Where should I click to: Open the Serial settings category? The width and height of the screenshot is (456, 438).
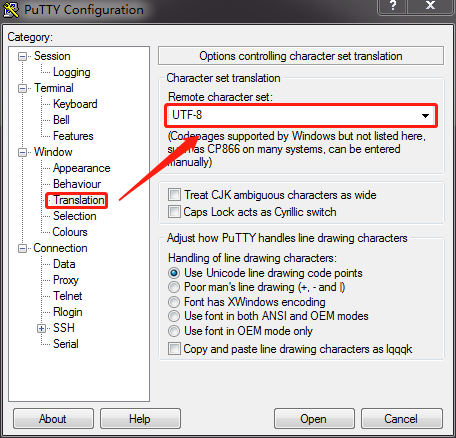click(66, 344)
